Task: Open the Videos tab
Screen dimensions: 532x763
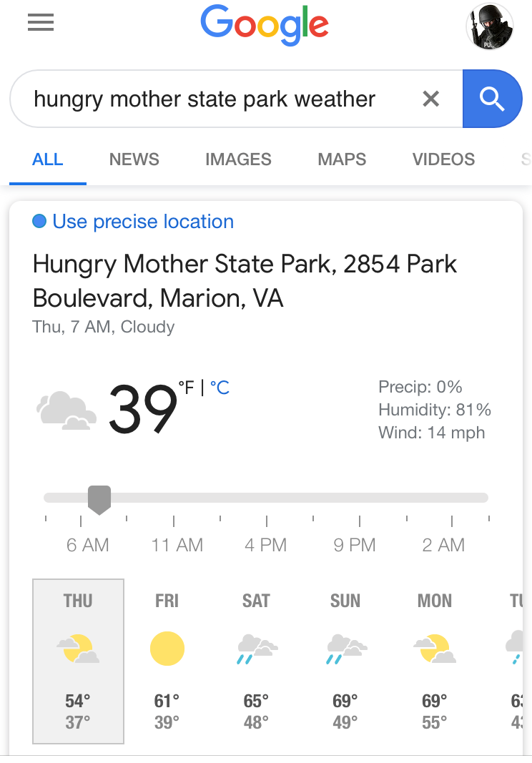Action: [443, 159]
